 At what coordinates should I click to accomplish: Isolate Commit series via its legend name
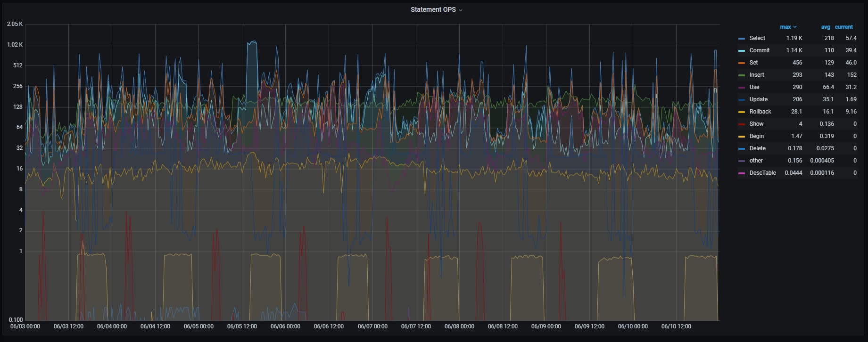click(759, 50)
